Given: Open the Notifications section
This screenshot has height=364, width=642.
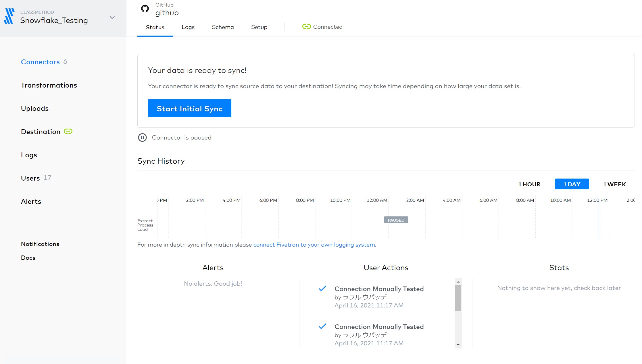Looking at the screenshot, I should [x=40, y=244].
